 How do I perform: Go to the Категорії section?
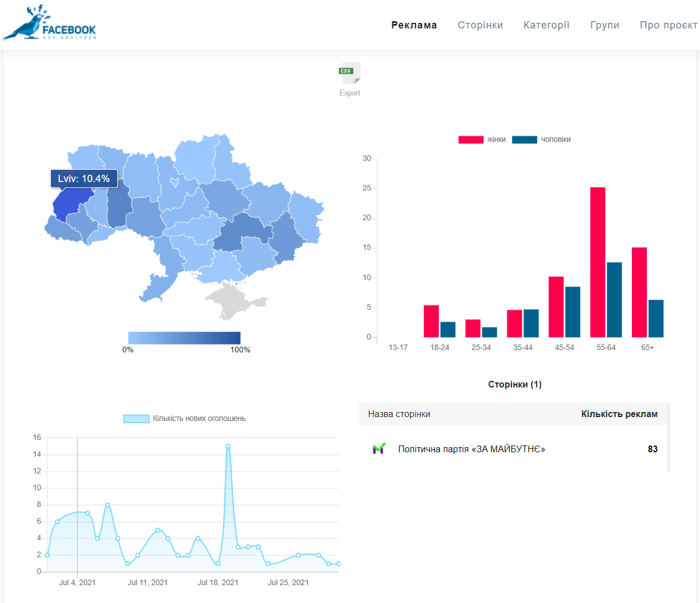[546, 25]
